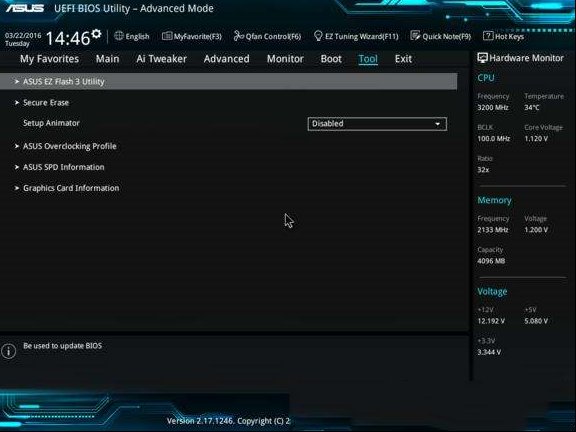Show Hot Keys question mark icon
The height and width of the screenshot is (432, 576).
pos(488,36)
